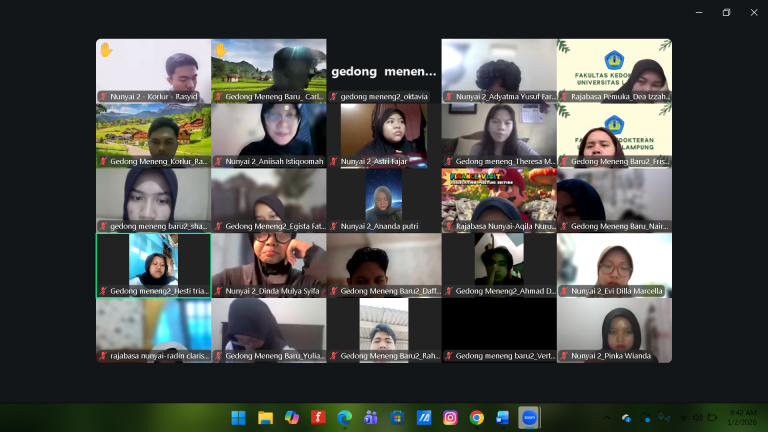The width and height of the screenshot is (768, 432).
Task: Show hidden system tray icons chevron
Action: click(607, 418)
